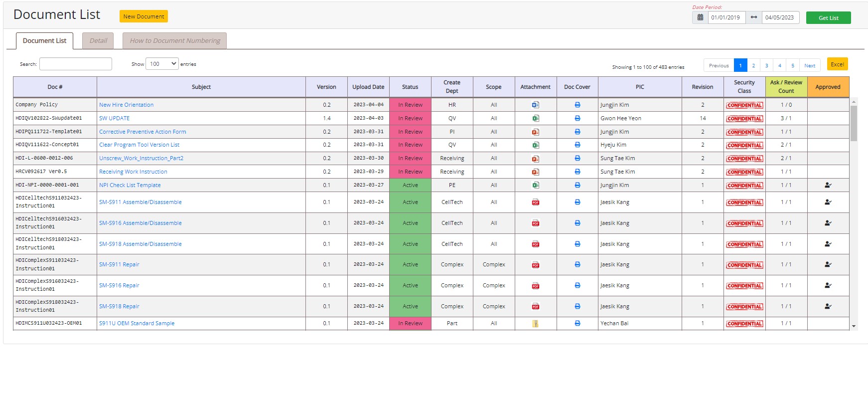The width and height of the screenshot is (868, 409).
Task: Open PowerPoint attachment for Corrective Preventive Action Form
Action: coord(535,132)
